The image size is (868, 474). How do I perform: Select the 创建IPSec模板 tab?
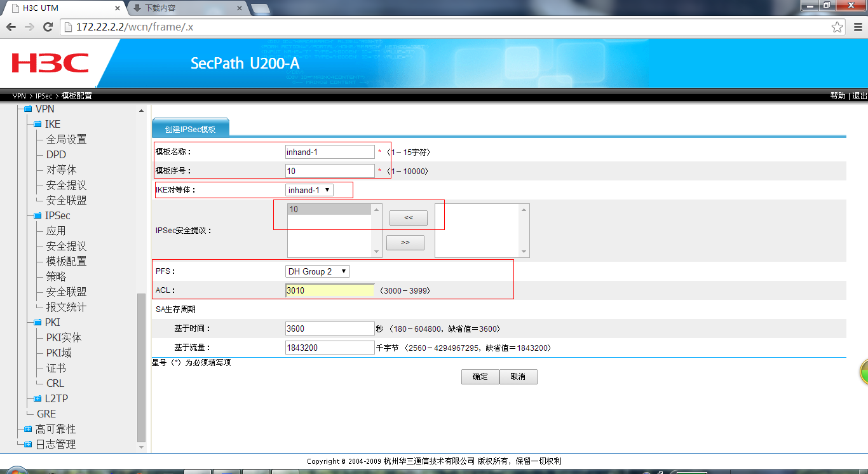click(x=190, y=129)
